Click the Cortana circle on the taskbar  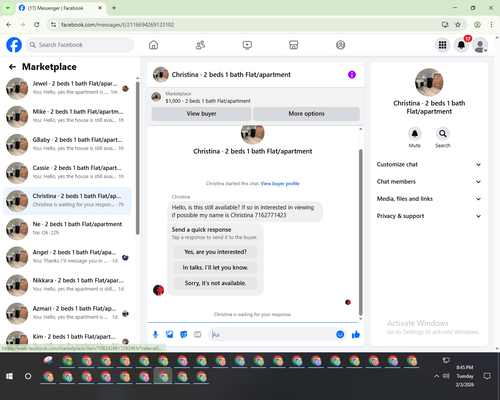(28, 376)
